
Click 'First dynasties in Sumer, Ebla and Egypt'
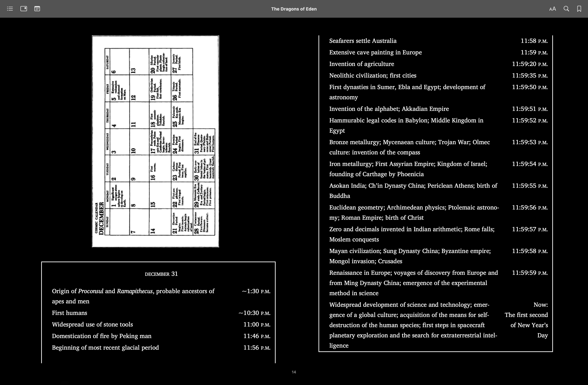384,87
